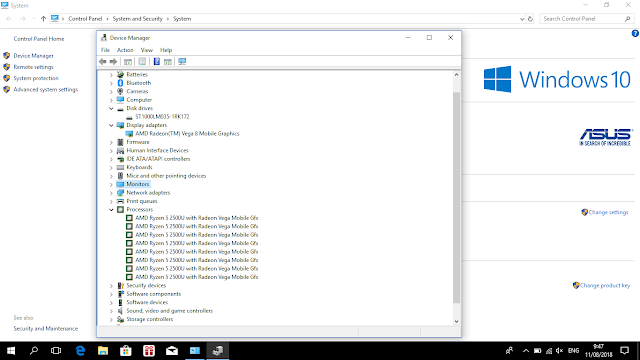
Task: Expand the Bluetooth node
Action: (111, 83)
